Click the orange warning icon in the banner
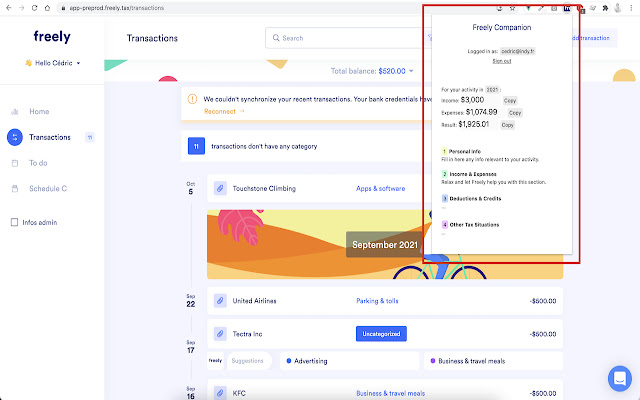 (192, 99)
